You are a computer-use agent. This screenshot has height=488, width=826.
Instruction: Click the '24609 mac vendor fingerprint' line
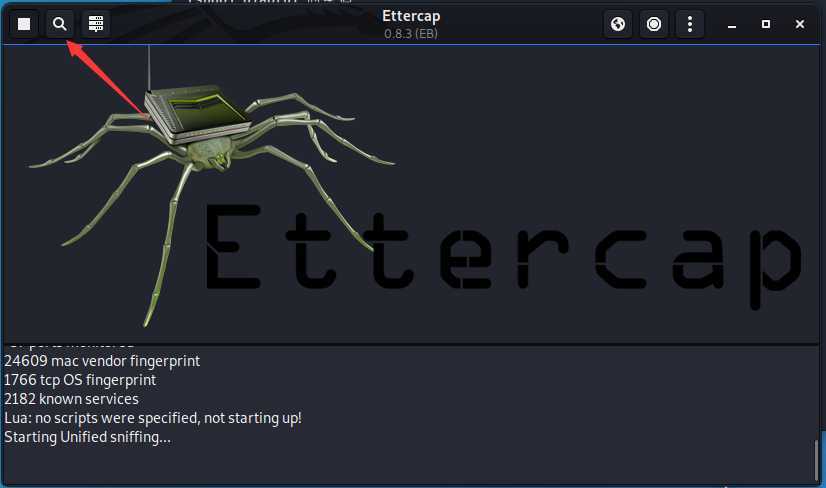click(102, 361)
